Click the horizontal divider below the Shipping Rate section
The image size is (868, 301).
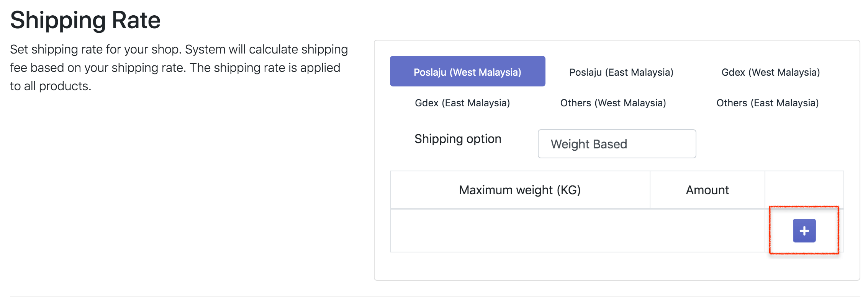click(x=434, y=296)
